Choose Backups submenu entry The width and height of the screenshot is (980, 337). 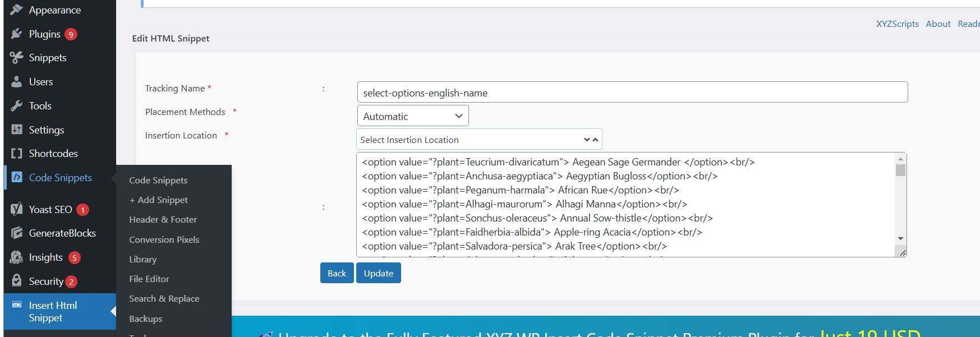(146, 318)
